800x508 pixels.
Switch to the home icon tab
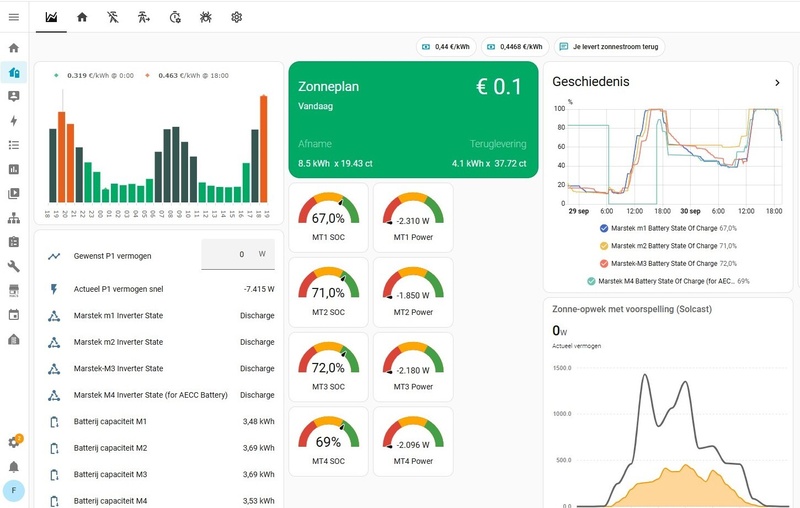click(x=82, y=17)
